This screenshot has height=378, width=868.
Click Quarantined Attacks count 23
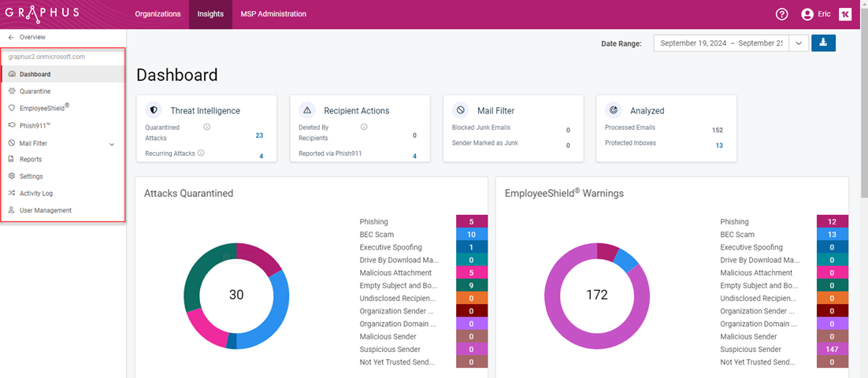coord(259,135)
